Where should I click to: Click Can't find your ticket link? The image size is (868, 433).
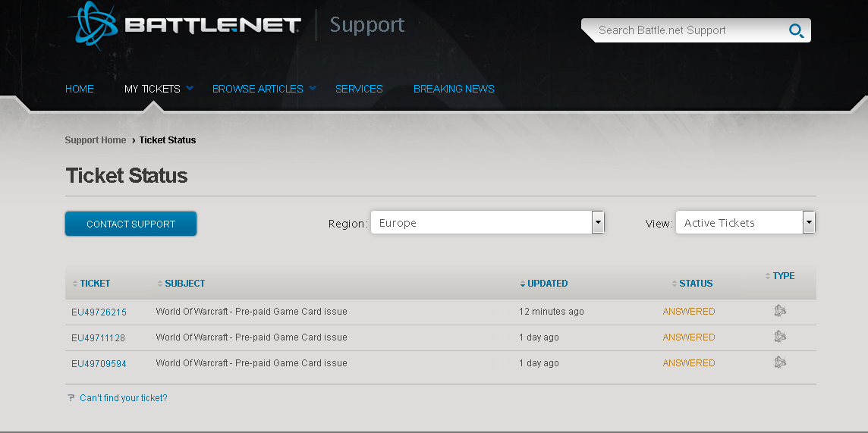tap(124, 397)
